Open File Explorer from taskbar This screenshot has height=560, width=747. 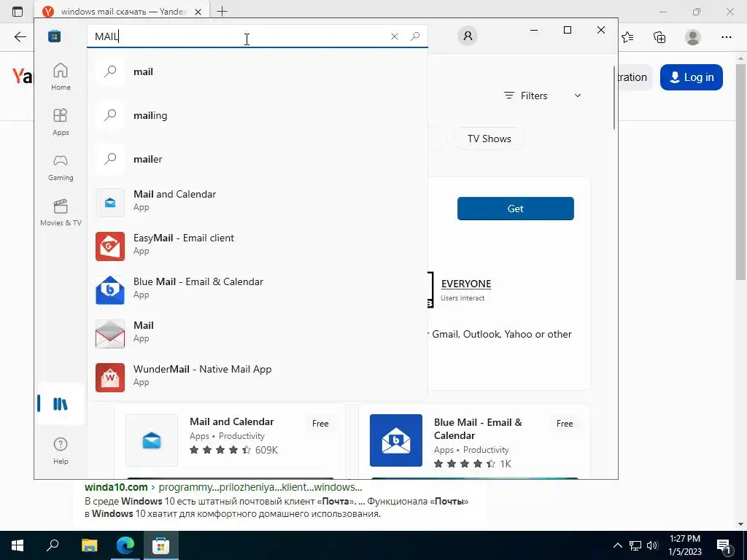(x=89, y=545)
